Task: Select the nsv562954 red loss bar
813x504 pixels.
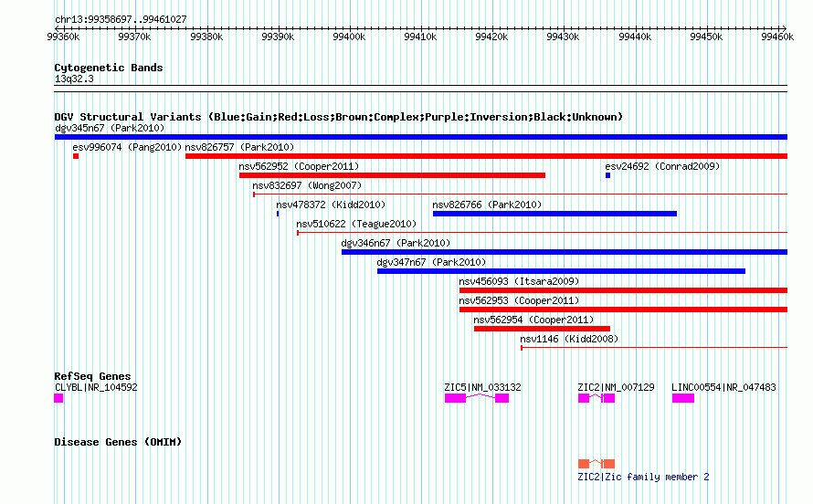Action: pyautogui.click(x=542, y=329)
